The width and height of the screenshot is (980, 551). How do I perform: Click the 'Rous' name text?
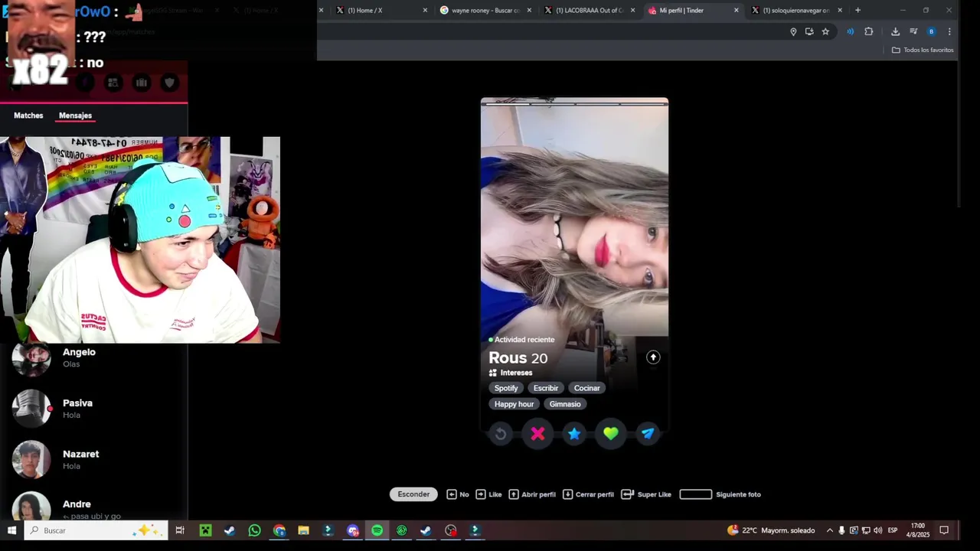point(508,358)
